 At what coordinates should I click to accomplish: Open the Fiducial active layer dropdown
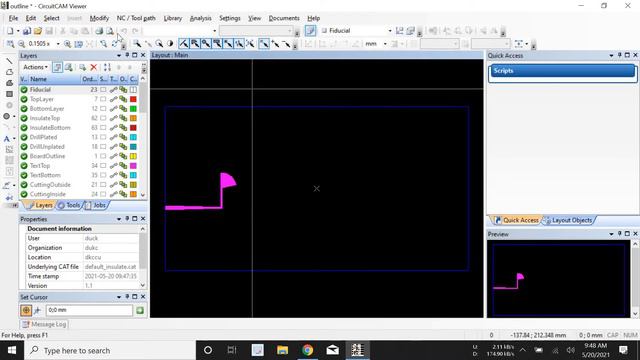[389, 31]
